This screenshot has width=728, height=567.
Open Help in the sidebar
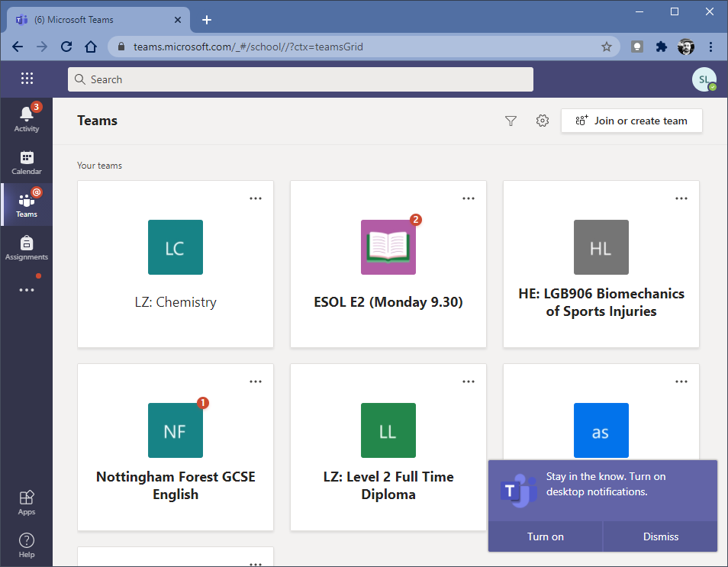click(27, 545)
